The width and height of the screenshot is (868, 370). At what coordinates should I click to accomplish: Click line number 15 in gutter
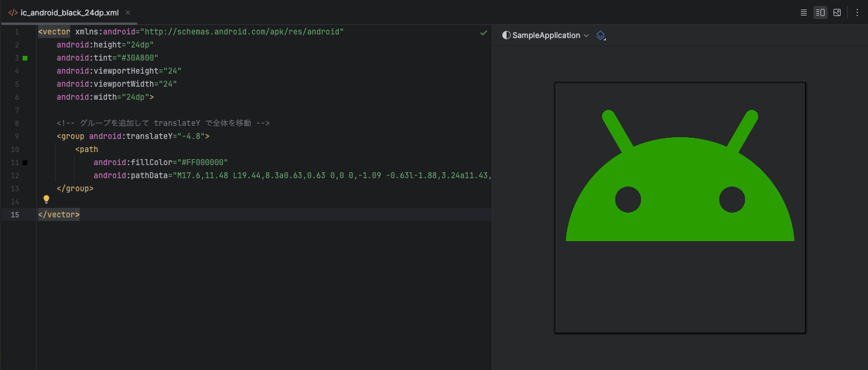coord(15,214)
